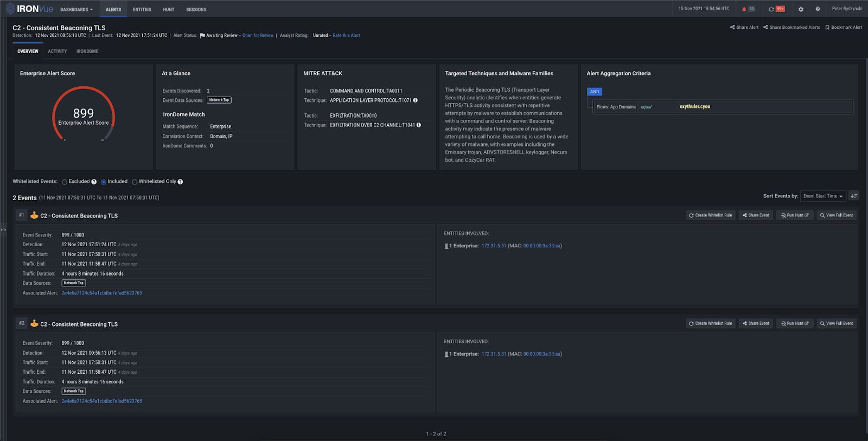Viewport: 868px width, 441px height.
Task: Click Network Tap data source tag in event #2
Action: point(74,391)
